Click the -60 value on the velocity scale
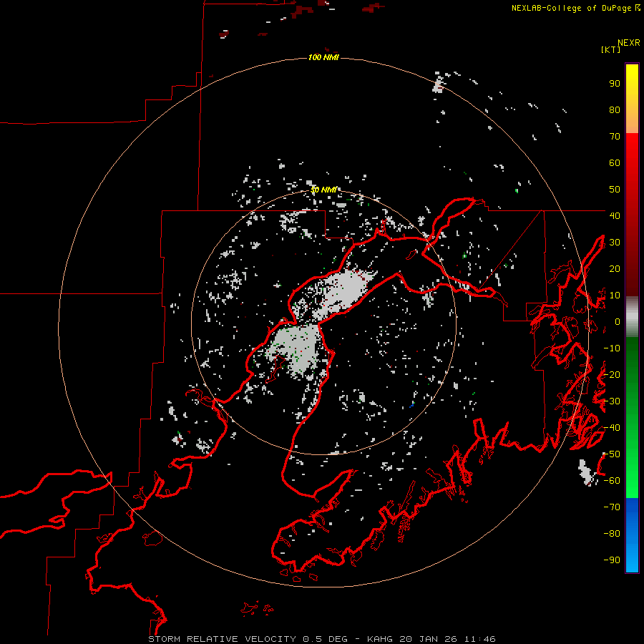 [612, 481]
